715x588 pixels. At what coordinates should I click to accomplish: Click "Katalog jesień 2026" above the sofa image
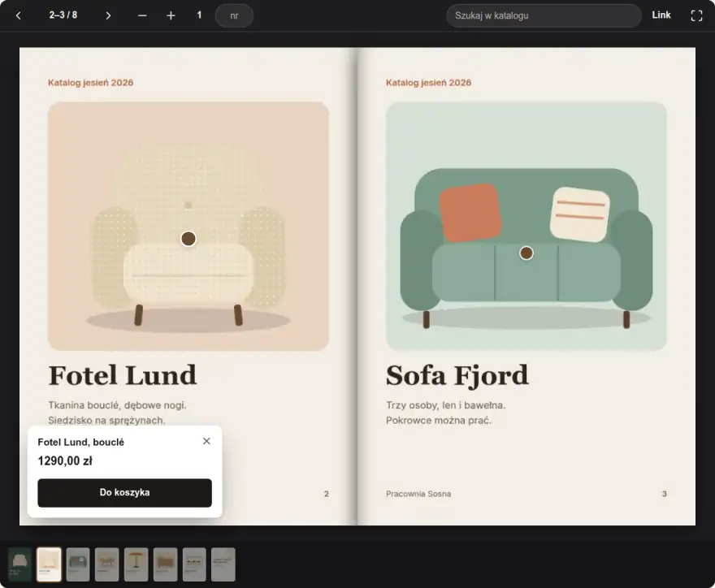[x=429, y=83]
